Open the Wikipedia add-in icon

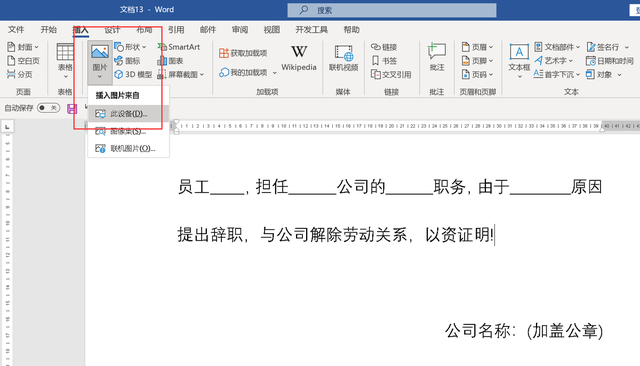pos(299,52)
